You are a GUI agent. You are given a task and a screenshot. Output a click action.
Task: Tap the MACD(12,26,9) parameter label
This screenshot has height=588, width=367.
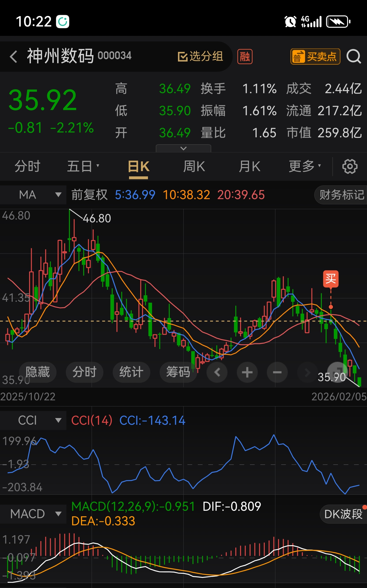[x=133, y=506]
